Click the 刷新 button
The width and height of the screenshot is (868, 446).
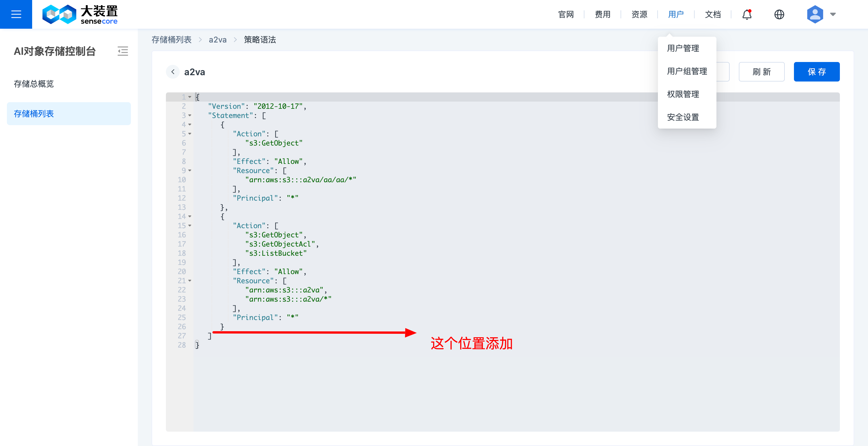tap(761, 72)
